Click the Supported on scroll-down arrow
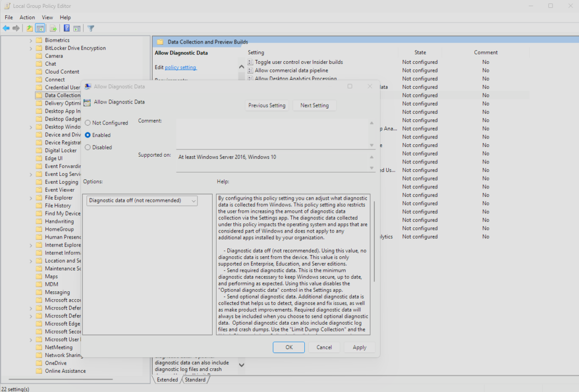579x392 pixels. (372, 168)
